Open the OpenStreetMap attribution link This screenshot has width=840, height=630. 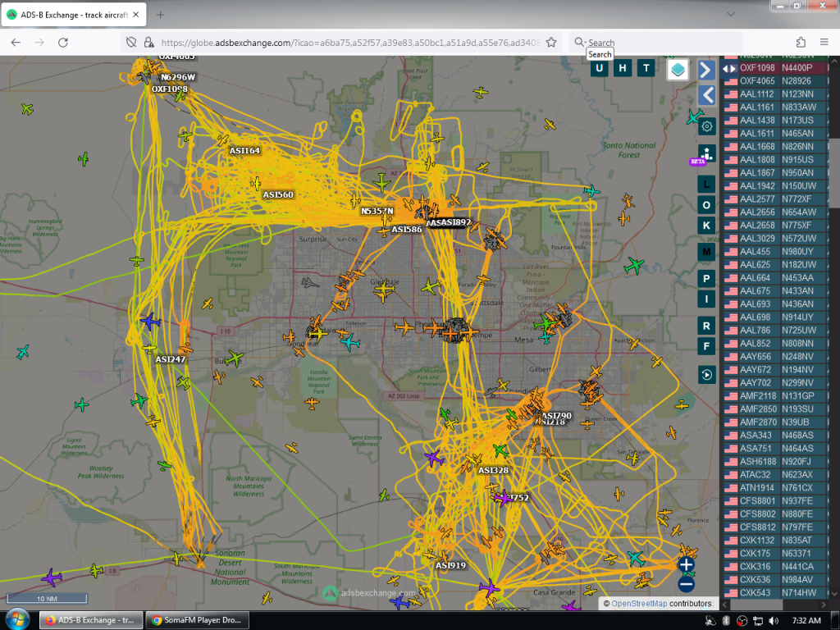click(639, 604)
